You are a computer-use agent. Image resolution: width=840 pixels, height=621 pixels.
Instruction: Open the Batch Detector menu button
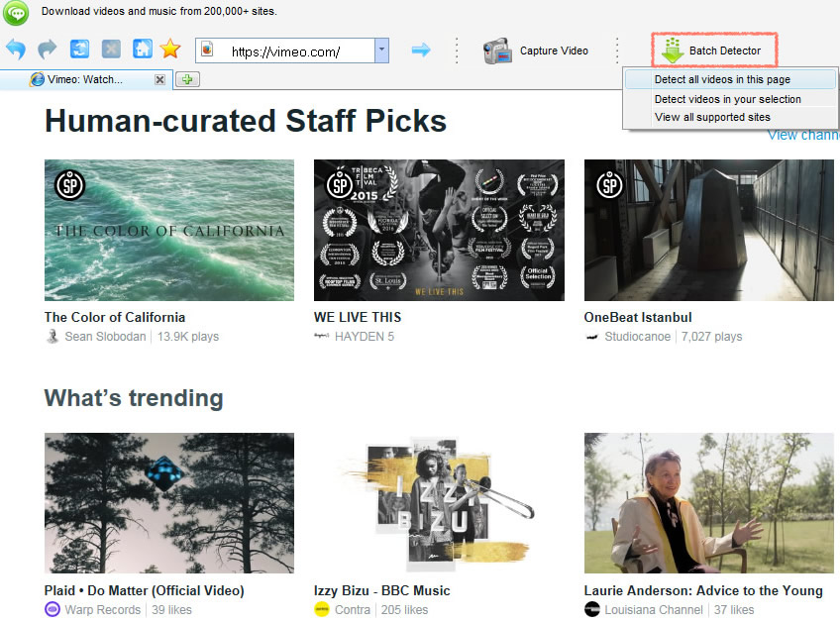coord(714,51)
